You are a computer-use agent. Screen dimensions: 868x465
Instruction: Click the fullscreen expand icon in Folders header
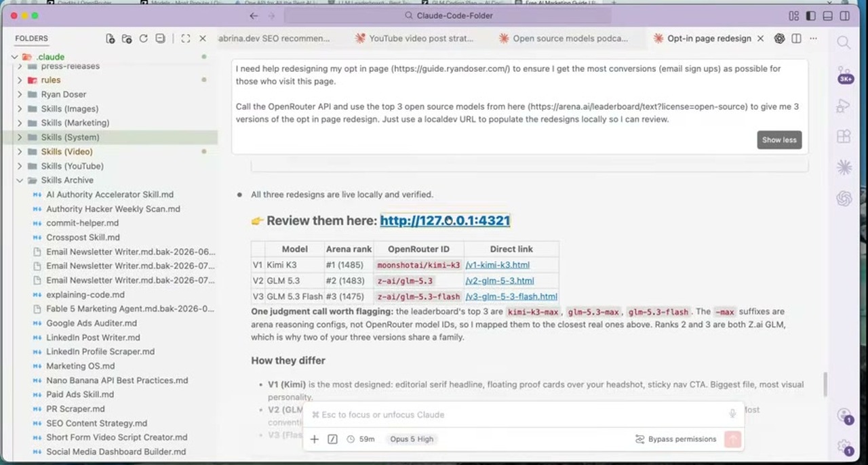pos(186,39)
